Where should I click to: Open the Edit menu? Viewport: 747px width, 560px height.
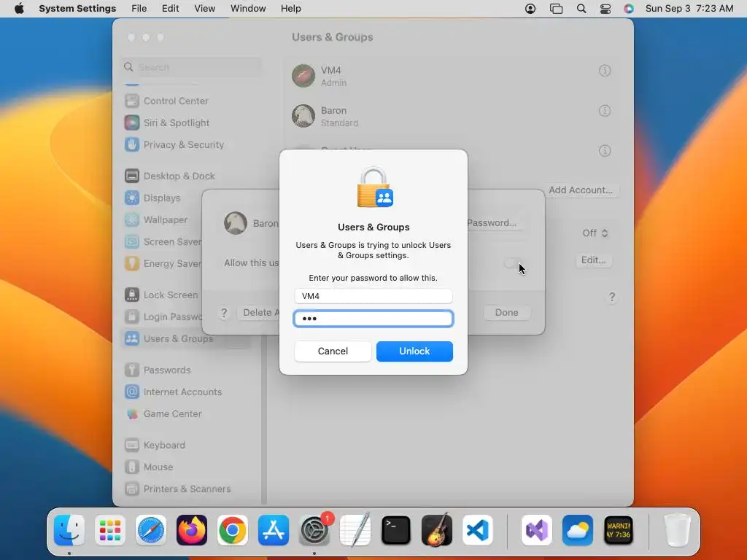170,9
